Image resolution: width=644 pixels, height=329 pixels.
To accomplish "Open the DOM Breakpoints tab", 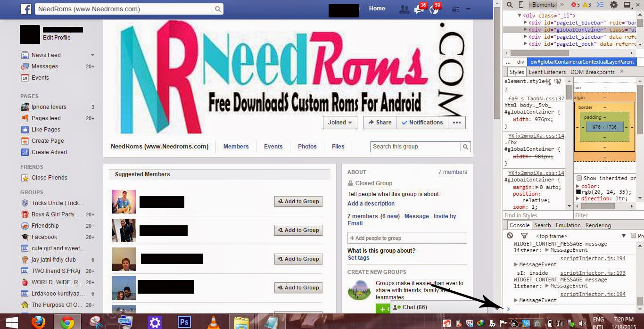I will pyautogui.click(x=593, y=72).
